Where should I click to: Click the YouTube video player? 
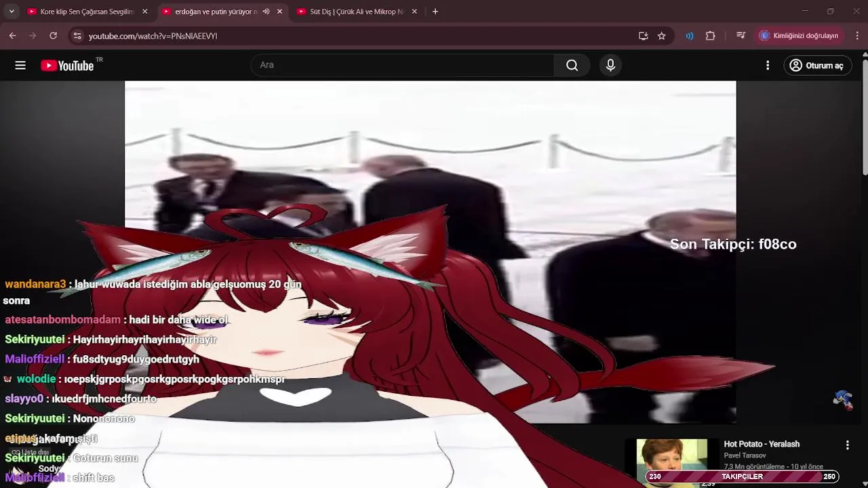point(430,251)
